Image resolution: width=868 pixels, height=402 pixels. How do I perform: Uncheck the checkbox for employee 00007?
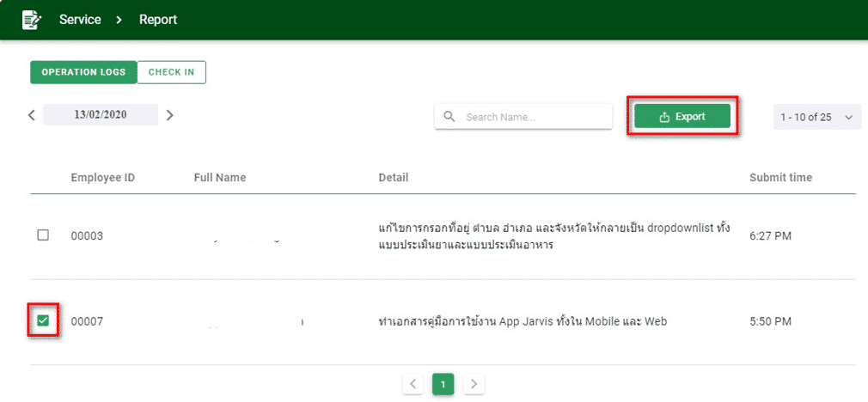43,321
